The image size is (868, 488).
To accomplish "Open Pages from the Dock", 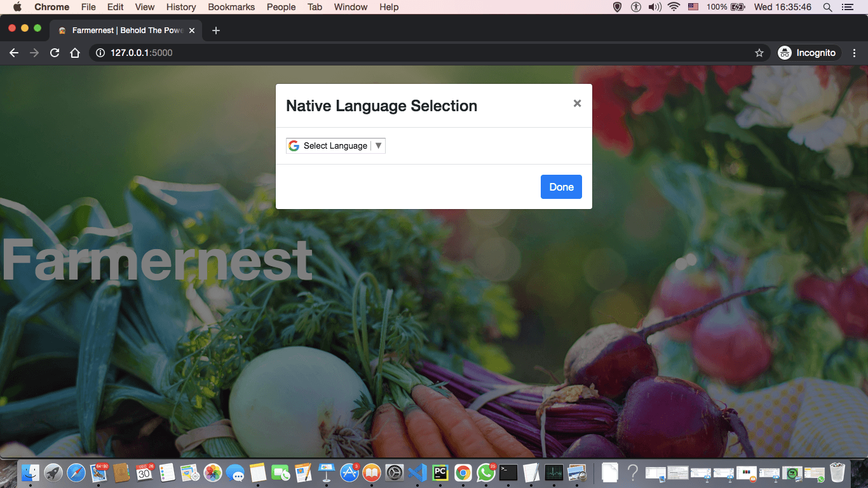I will coord(303,472).
